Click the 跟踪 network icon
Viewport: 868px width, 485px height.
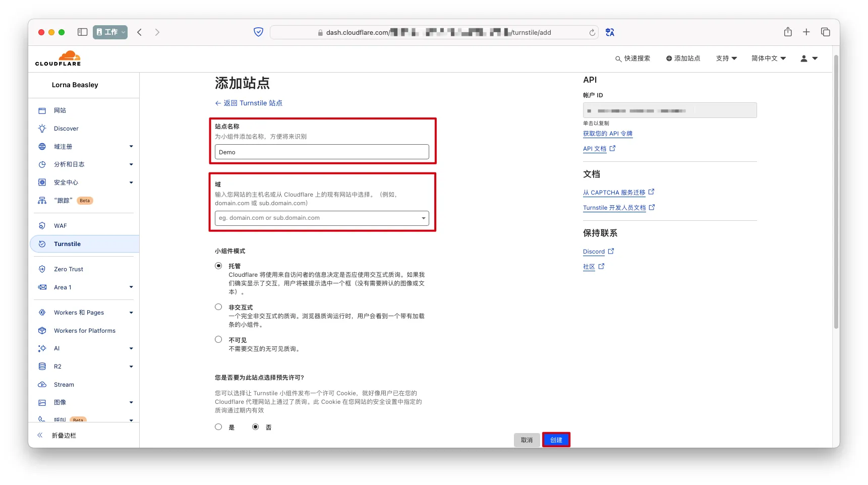point(42,201)
